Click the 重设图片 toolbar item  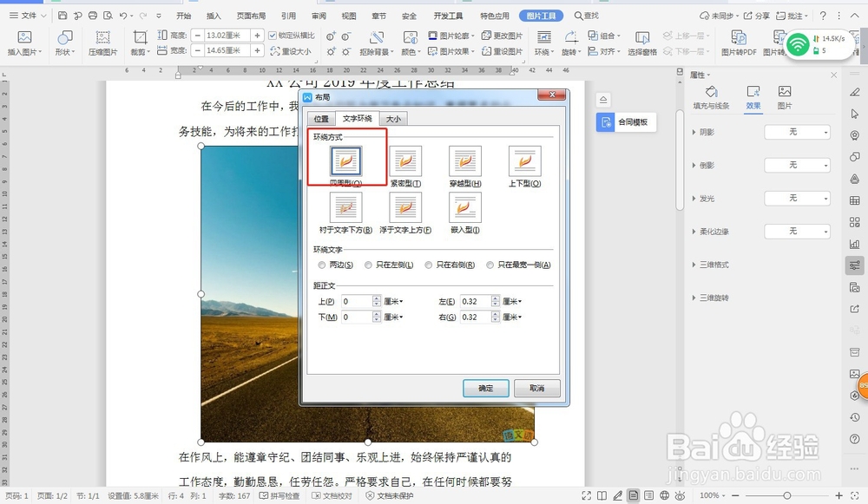point(502,51)
